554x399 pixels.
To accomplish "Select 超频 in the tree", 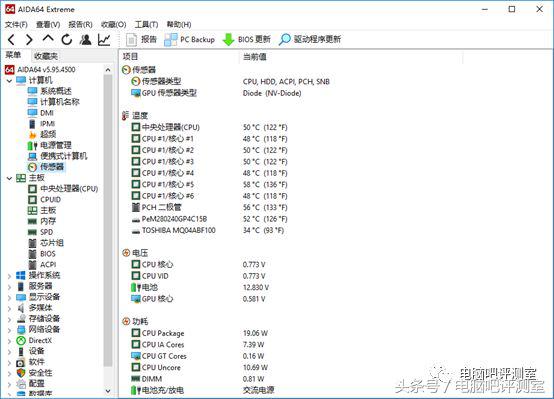I will point(42,134).
